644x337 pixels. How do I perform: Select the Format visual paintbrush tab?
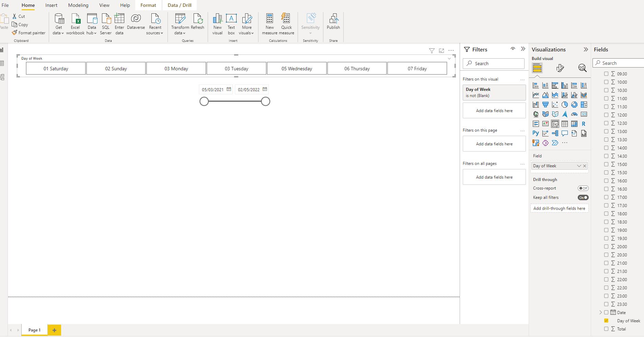point(560,68)
